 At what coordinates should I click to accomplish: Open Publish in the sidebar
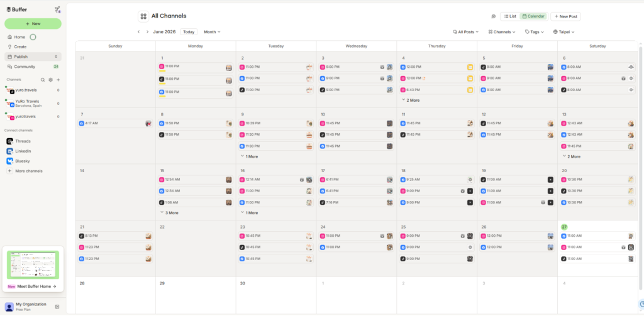point(33,57)
